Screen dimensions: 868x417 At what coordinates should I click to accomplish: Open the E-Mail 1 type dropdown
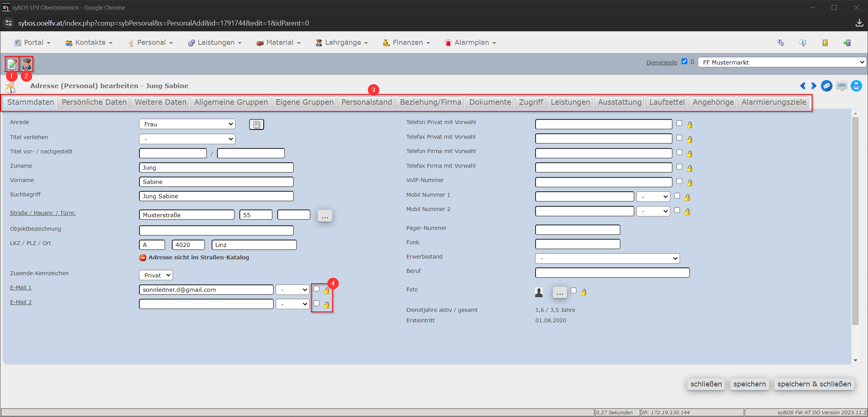(293, 290)
